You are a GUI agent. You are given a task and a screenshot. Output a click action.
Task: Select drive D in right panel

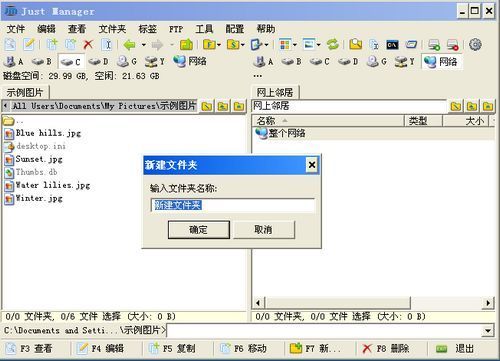pyautogui.click(x=348, y=62)
